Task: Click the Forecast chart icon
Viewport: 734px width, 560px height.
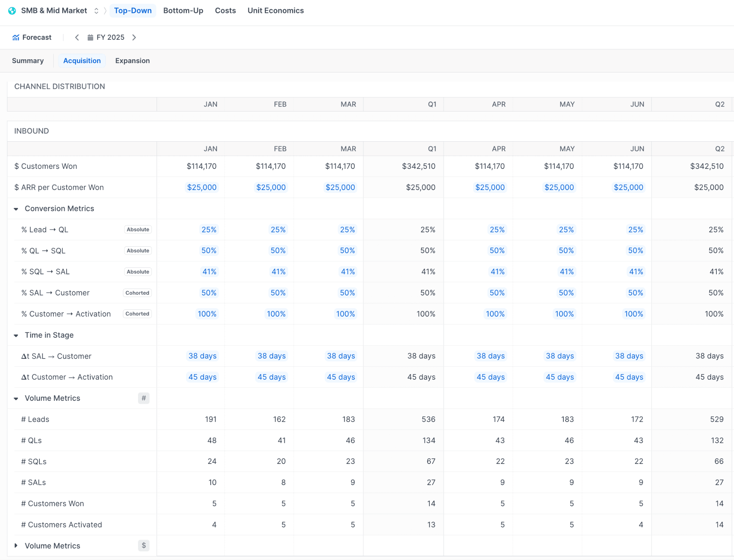Action: click(16, 37)
